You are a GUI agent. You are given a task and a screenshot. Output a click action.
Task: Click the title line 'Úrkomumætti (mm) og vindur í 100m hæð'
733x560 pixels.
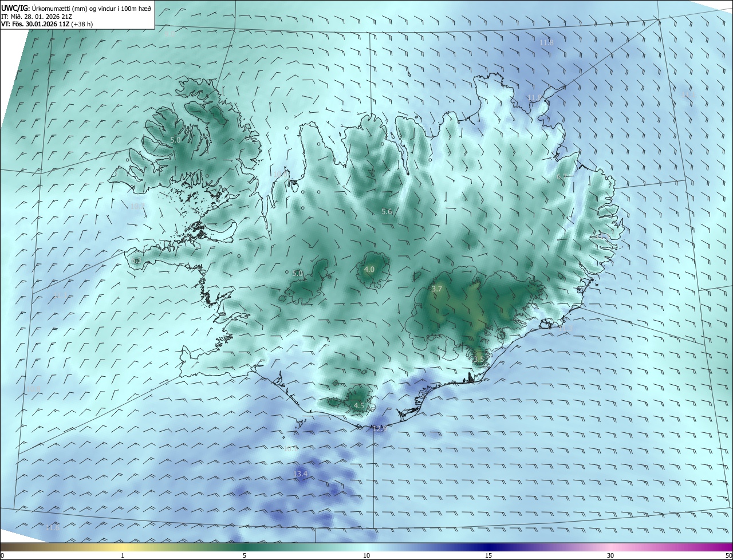92,8
